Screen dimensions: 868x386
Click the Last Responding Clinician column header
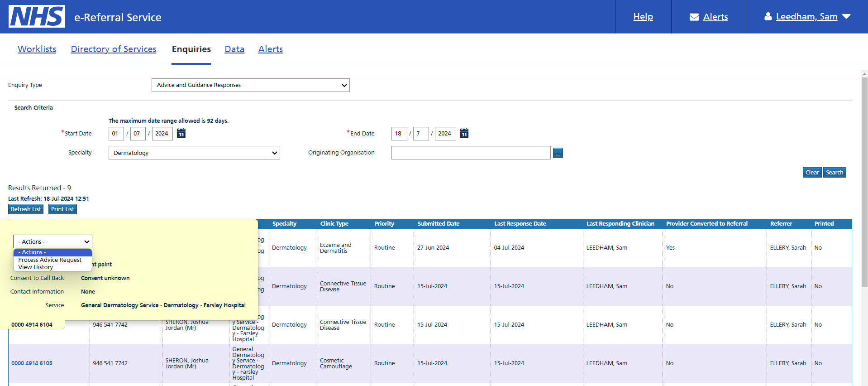620,224
